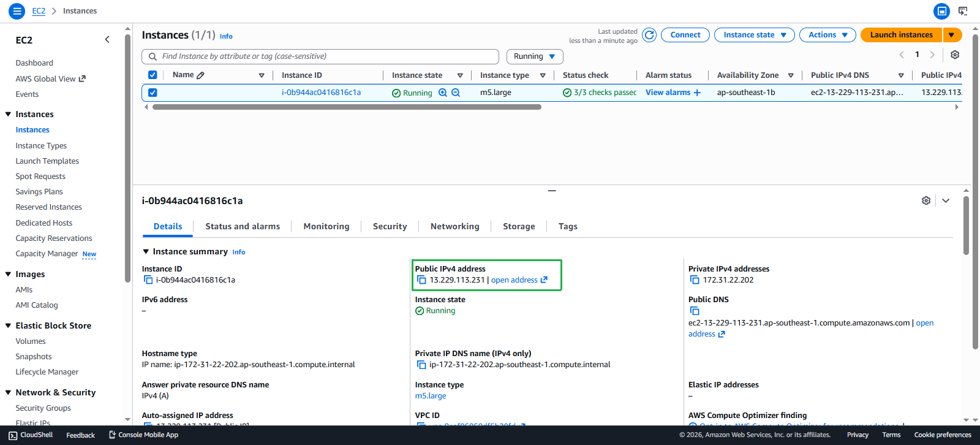Open the AWS navigation hamburger menu

[17, 11]
